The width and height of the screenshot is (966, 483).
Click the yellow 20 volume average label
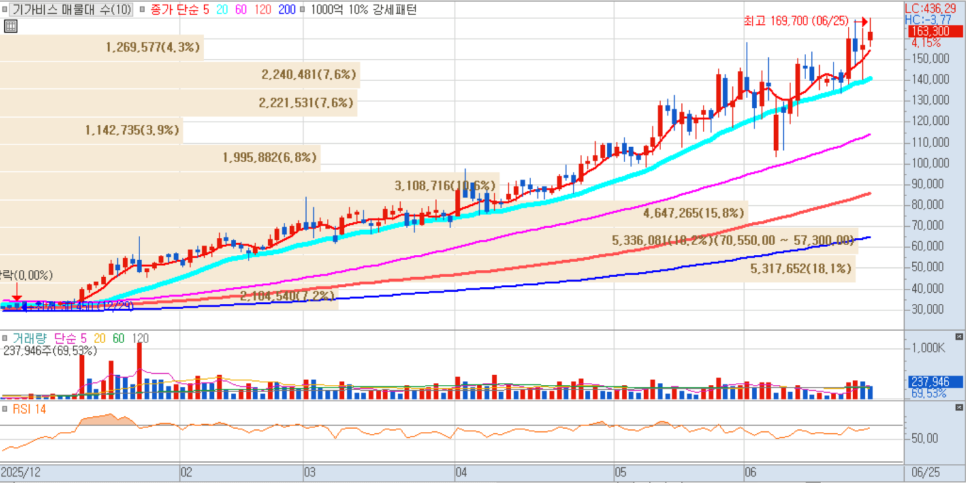98,338
